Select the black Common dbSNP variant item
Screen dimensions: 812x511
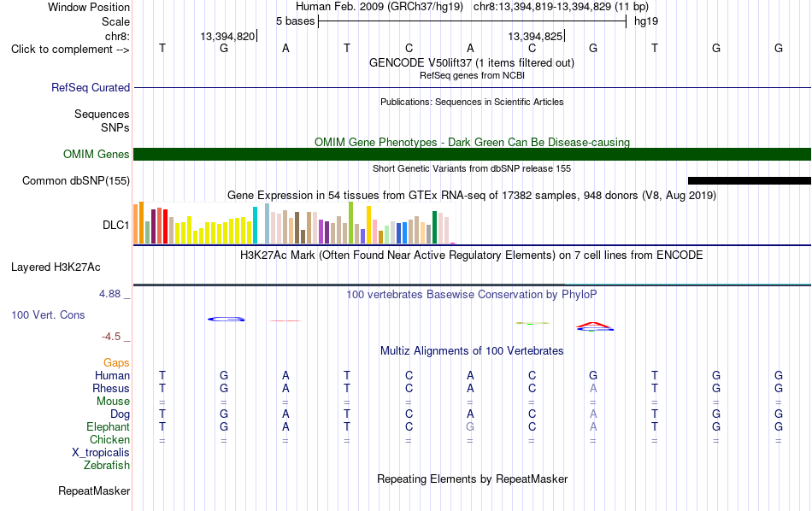click(x=750, y=180)
